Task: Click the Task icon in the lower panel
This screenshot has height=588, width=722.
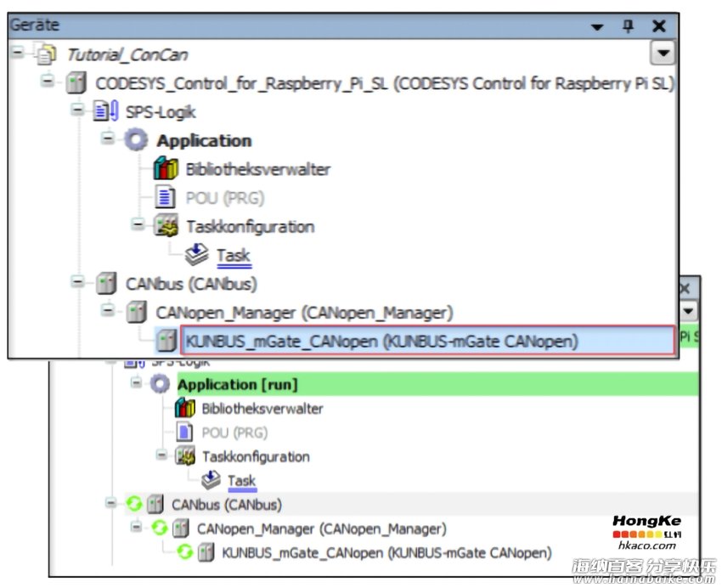Action: tap(211, 480)
